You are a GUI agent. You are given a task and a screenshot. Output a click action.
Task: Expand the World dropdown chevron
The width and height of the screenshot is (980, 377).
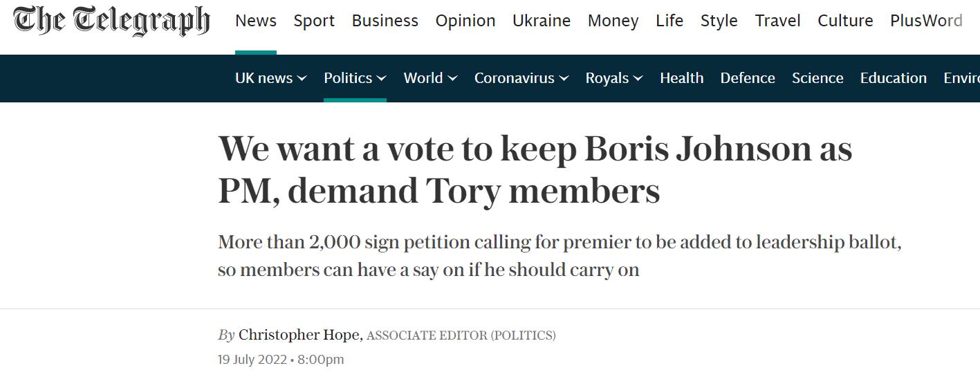pyautogui.click(x=453, y=79)
